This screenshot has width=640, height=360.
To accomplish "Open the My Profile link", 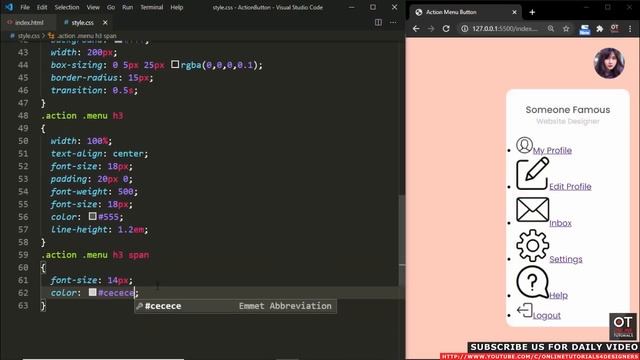I will pyautogui.click(x=552, y=151).
